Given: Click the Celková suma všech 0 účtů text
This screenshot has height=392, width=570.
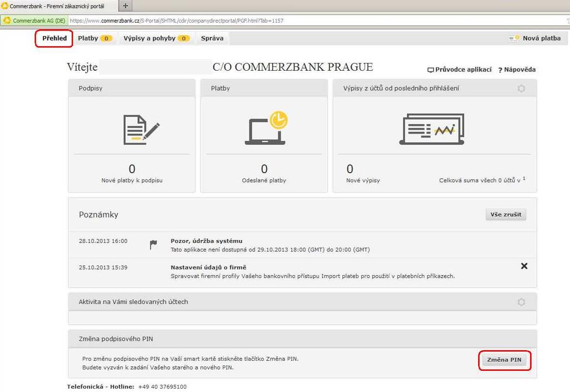Looking at the screenshot, I should pyautogui.click(x=482, y=180).
